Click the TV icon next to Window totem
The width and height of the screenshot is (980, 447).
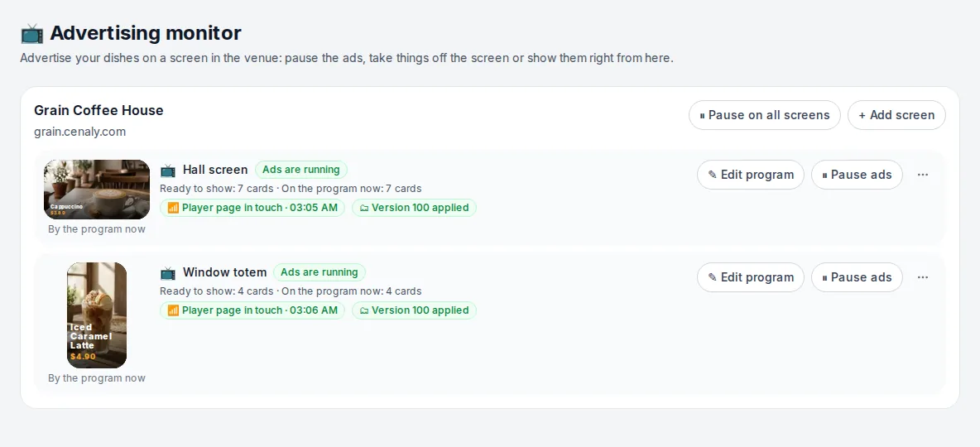(167, 272)
